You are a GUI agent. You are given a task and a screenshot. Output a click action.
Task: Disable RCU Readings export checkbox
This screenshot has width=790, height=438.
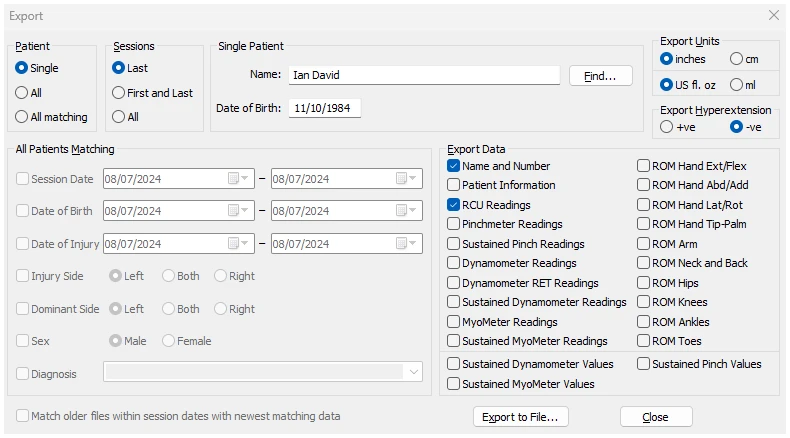pos(454,205)
